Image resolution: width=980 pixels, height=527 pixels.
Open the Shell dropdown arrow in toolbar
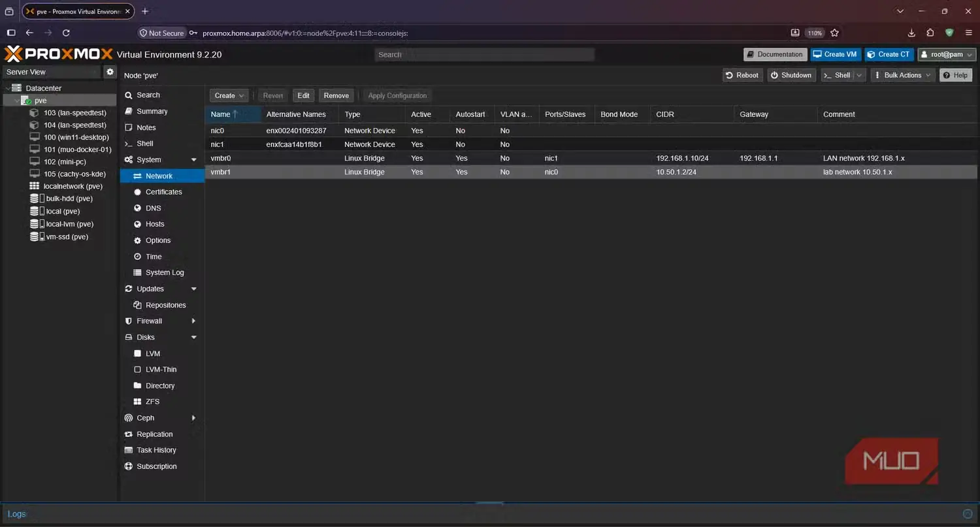(859, 75)
